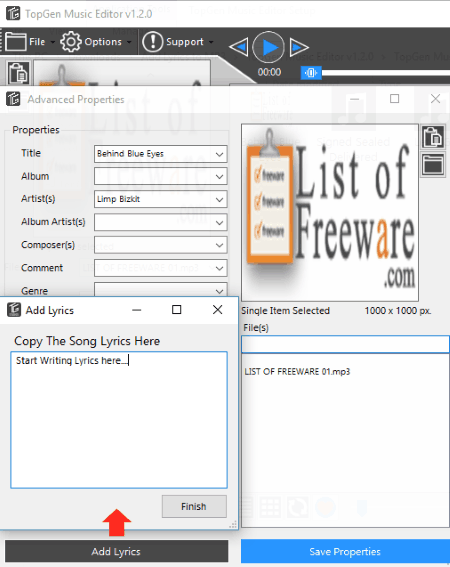Click the paste icon under the toolbar
This screenshot has height=567, width=450.
[18, 73]
